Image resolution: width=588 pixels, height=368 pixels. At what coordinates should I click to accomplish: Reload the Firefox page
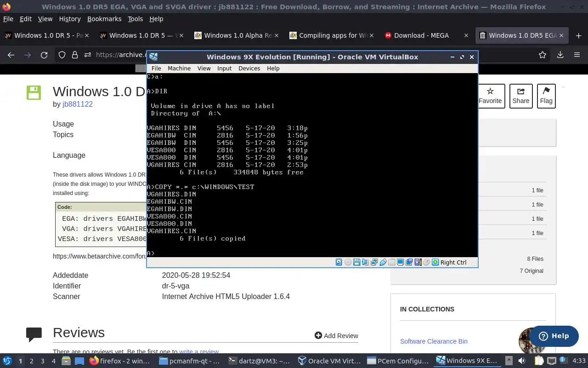[44, 55]
